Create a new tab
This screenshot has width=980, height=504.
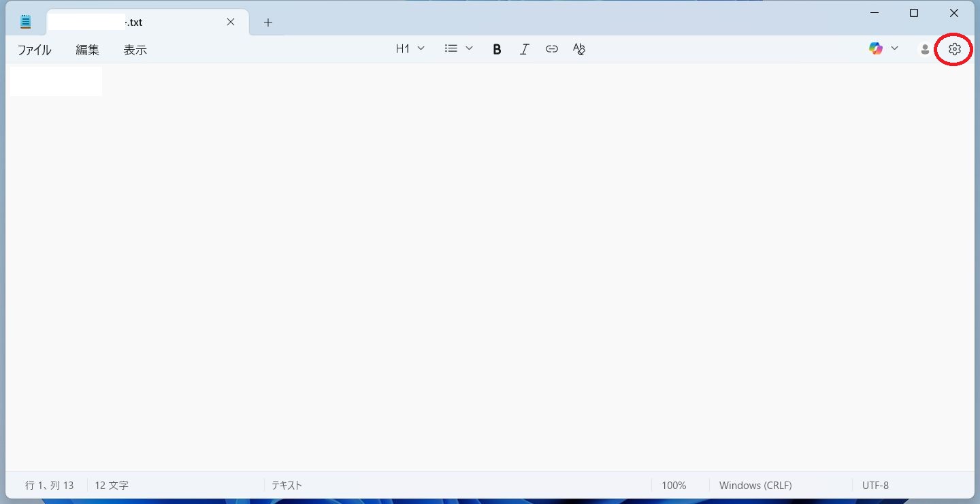coord(267,22)
